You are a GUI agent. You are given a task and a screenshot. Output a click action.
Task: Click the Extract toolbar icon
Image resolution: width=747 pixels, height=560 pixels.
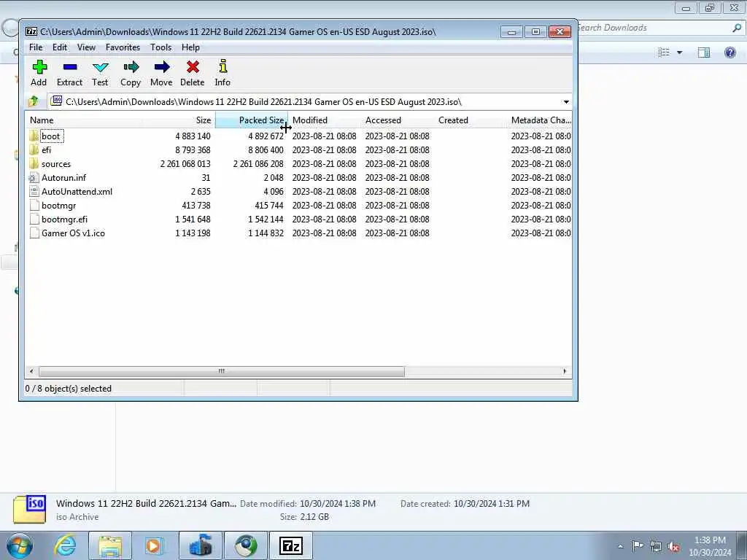coord(70,67)
